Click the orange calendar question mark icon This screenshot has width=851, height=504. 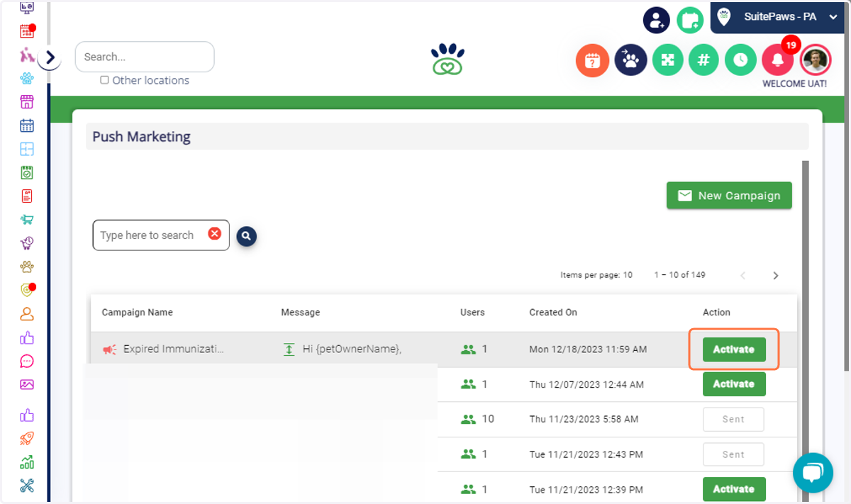pyautogui.click(x=592, y=60)
